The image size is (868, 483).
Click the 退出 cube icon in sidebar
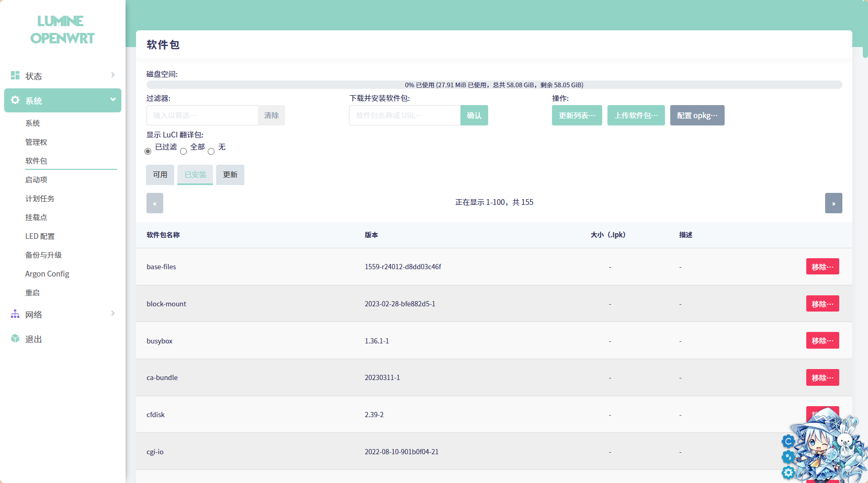(x=15, y=339)
